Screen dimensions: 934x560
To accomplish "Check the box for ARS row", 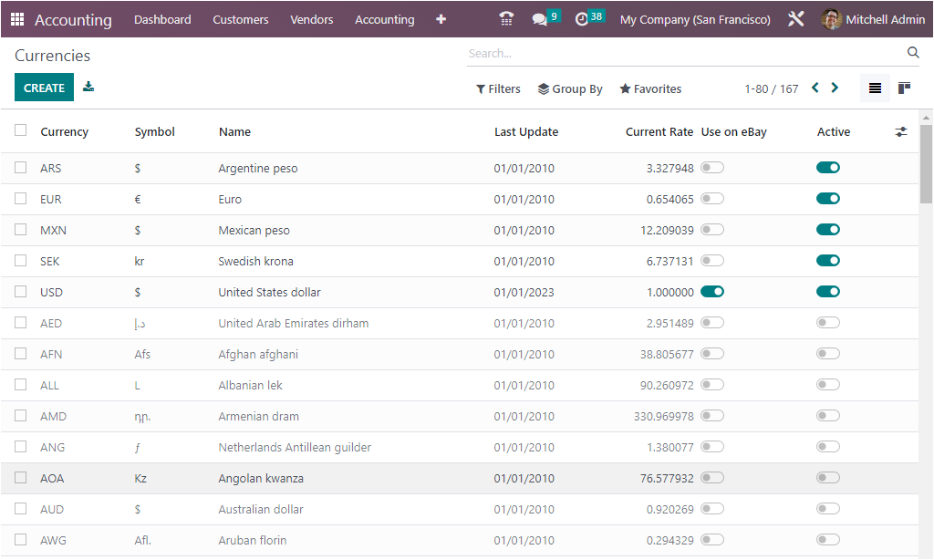I will pos(21,168).
